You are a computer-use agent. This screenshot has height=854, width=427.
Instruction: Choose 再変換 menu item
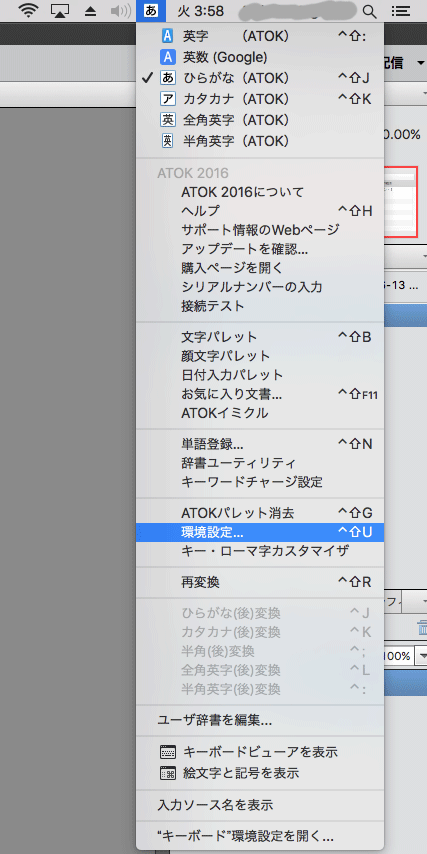(x=260, y=582)
